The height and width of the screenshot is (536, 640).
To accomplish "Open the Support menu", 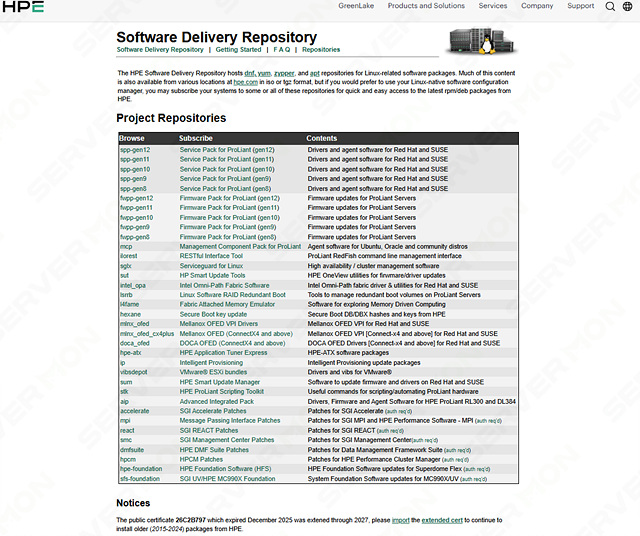I will click(x=580, y=6).
